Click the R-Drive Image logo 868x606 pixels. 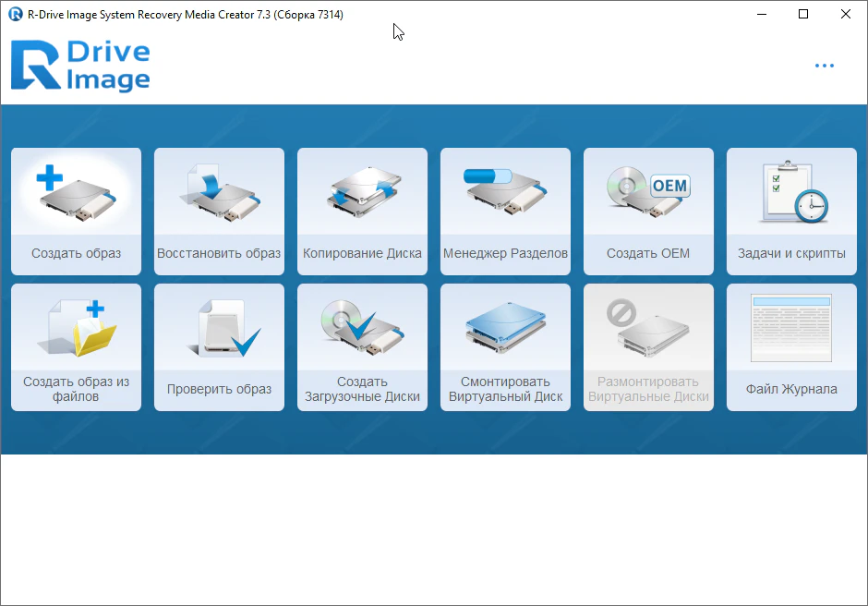(x=80, y=67)
